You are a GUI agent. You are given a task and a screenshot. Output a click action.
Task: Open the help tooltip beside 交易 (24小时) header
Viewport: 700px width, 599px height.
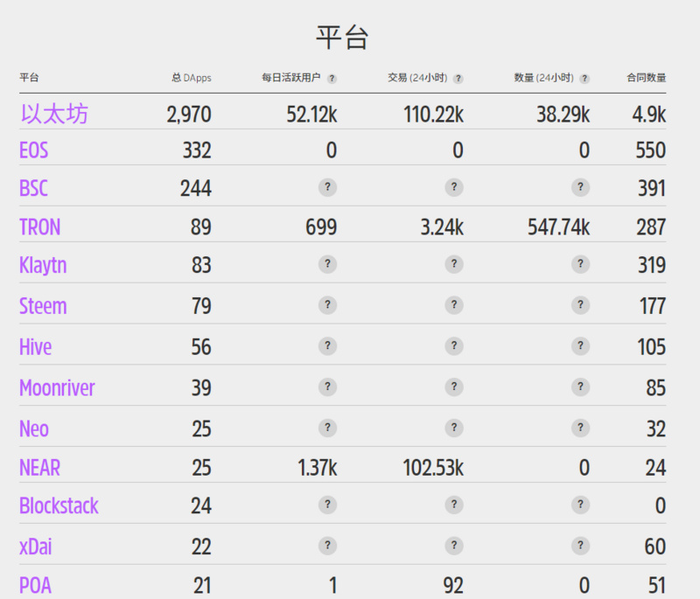coord(457,78)
